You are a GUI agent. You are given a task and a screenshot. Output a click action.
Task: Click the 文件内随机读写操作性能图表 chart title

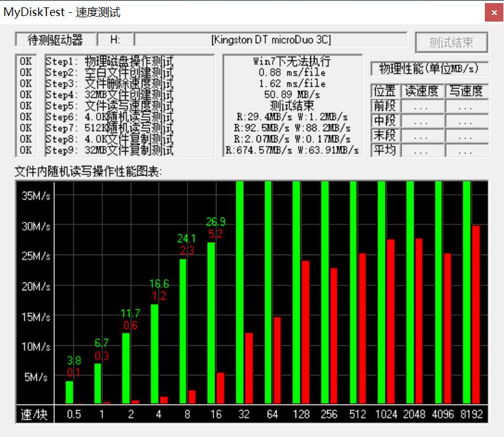88,172
